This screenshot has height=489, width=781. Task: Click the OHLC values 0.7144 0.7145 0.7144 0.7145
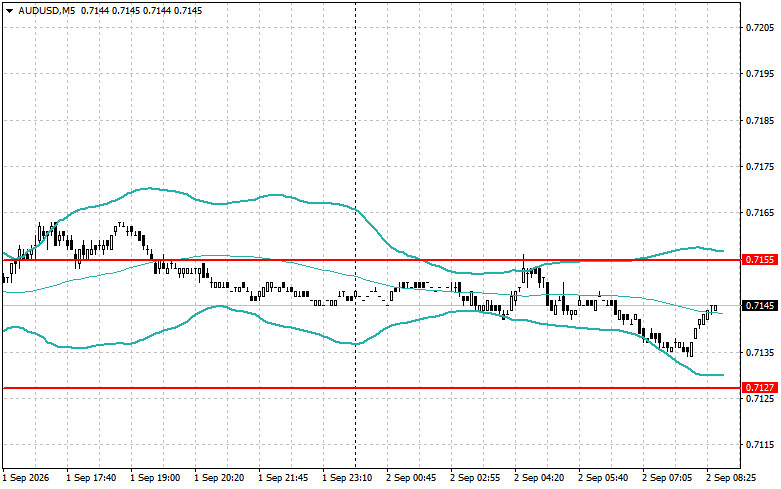coord(141,10)
